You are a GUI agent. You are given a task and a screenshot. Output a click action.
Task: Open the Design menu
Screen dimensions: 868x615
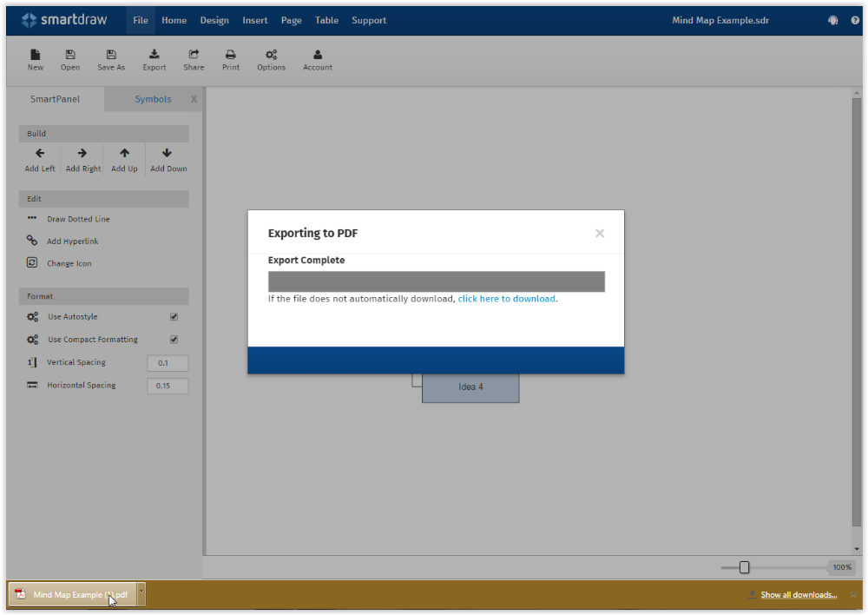[x=214, y=21]
